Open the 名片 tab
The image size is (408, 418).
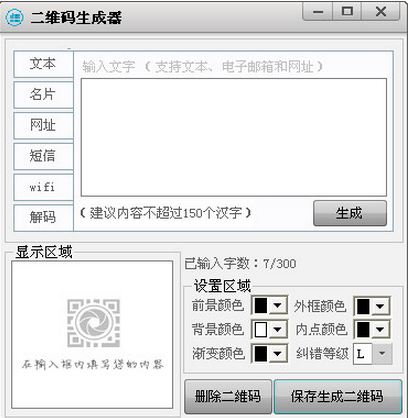coord(43,95)
